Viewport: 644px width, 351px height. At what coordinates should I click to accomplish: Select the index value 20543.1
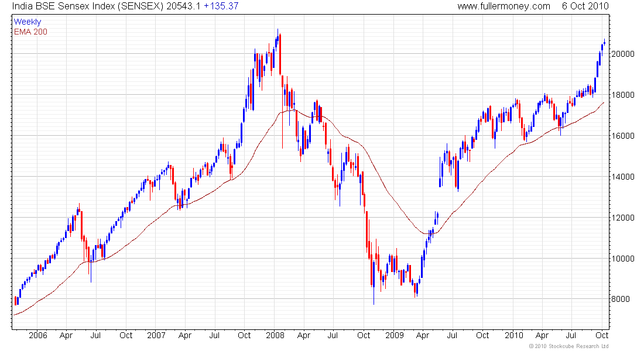tap(183, 6)
